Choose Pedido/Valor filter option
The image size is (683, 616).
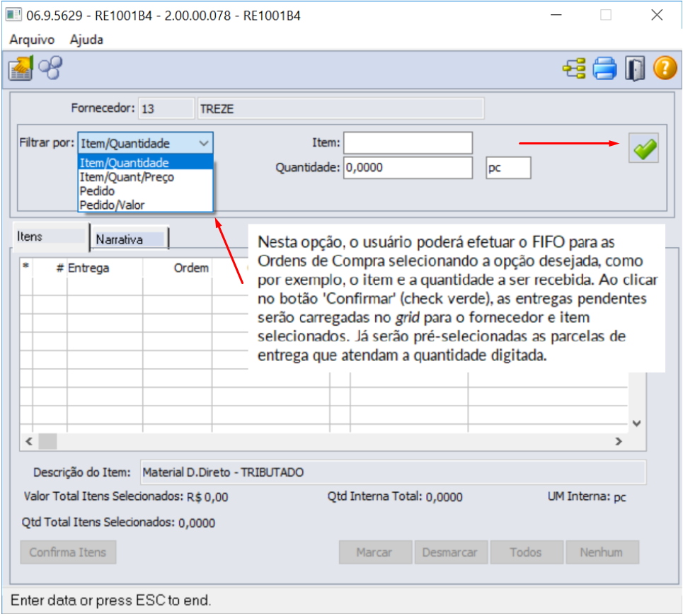tap(146, 205)
